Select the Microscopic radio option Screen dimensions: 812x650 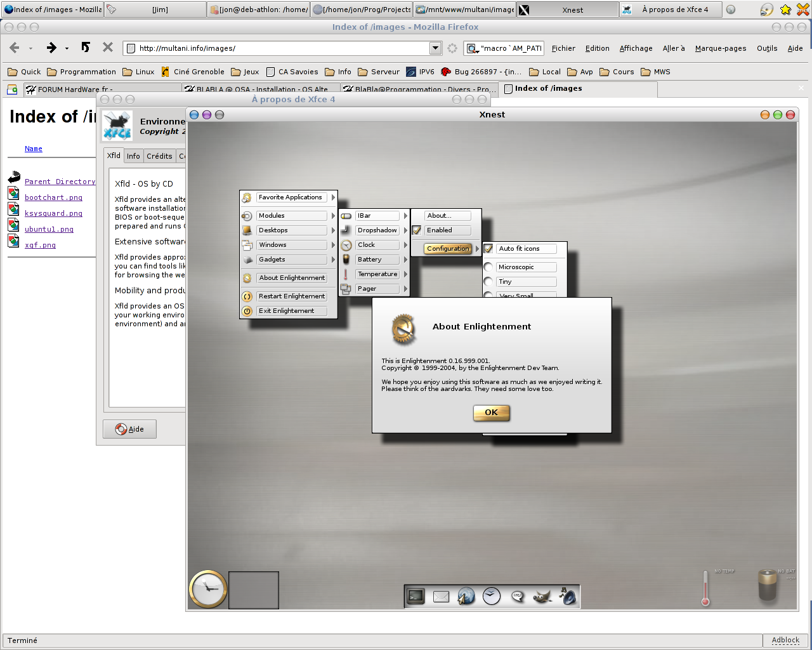pos(488,267)
